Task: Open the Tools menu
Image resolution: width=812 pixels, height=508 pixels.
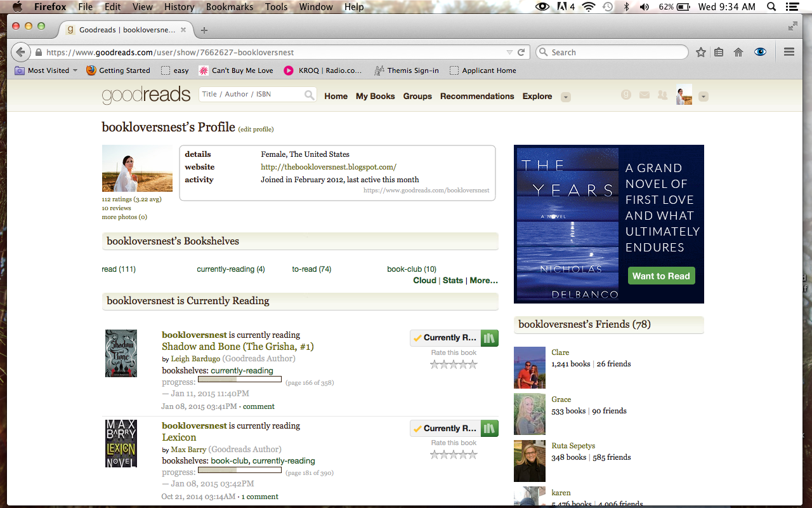Action: pos(276,7)
